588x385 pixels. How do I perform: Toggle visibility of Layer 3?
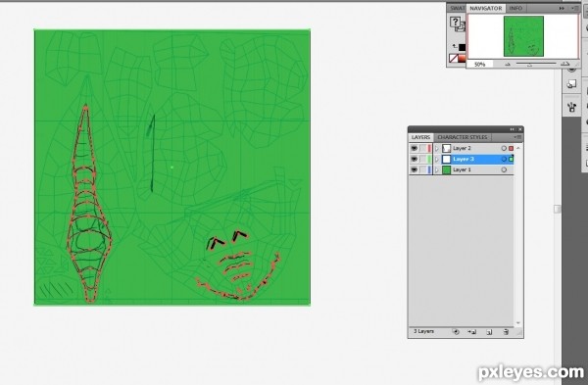click(x=414, y=159)
